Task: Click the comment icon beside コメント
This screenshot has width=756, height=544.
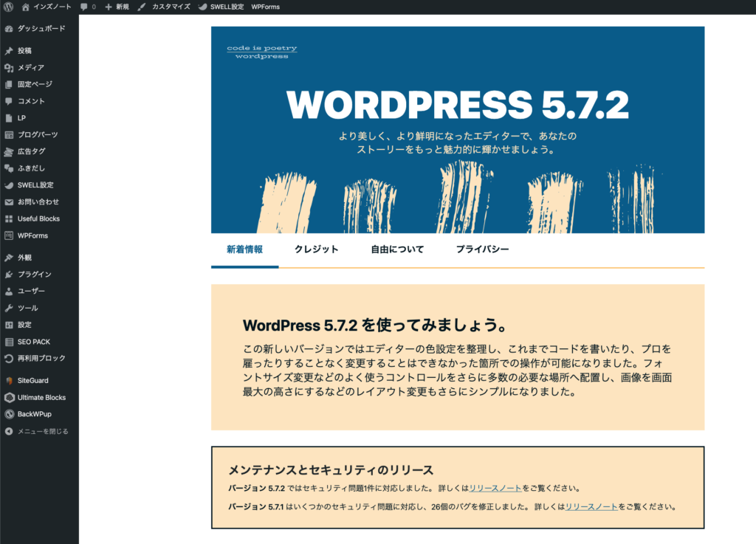Action: tap(9, 101)
